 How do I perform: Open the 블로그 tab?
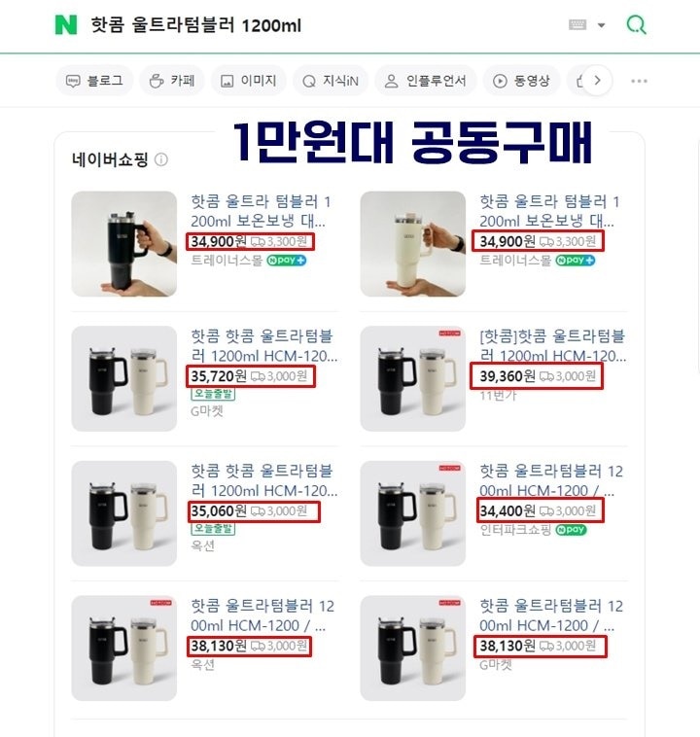[x=94, y=81]
